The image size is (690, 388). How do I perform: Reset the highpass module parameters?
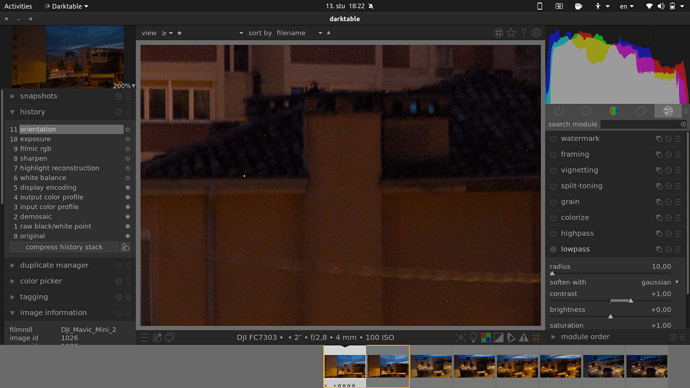click(668, 234)
